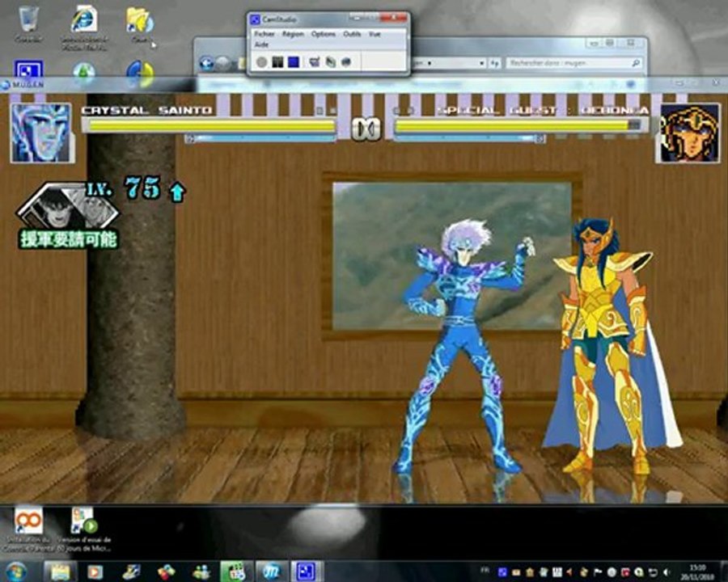This screenshot has height=582, width=728.
Task: Click the Explorer window Back arrow
Action: (206, 63)
